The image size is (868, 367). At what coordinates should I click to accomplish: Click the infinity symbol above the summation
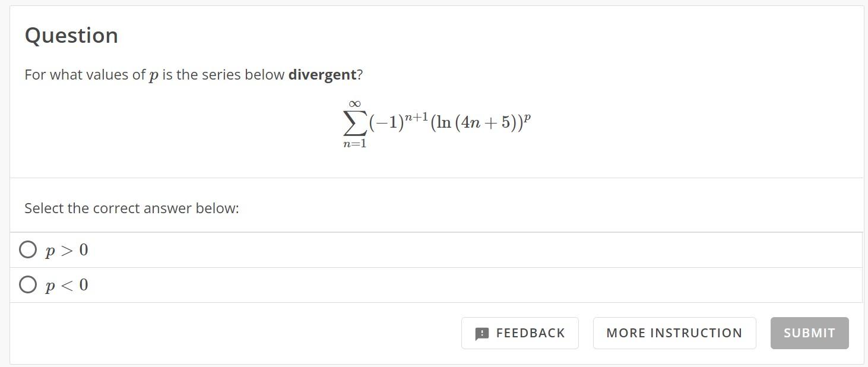point(354,104)
